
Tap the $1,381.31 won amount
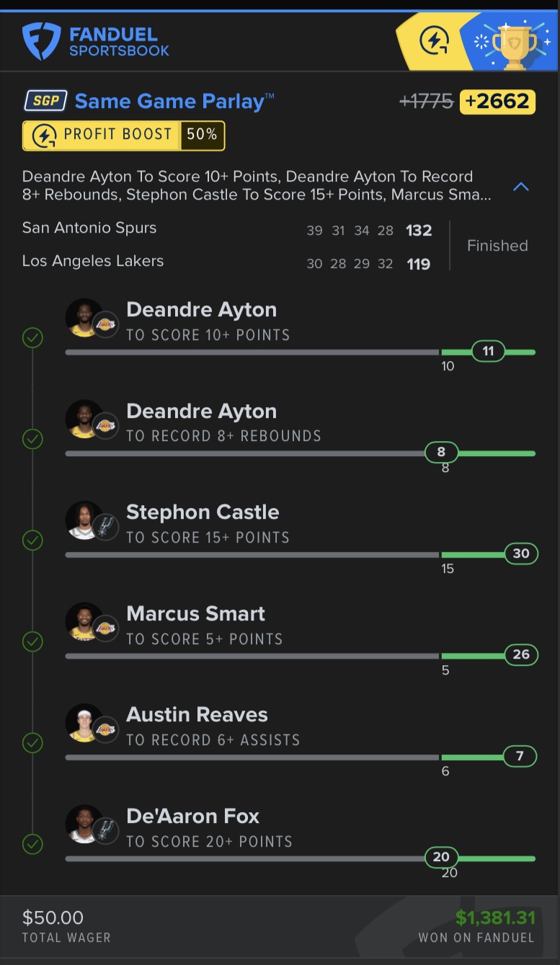coord(495,918)
